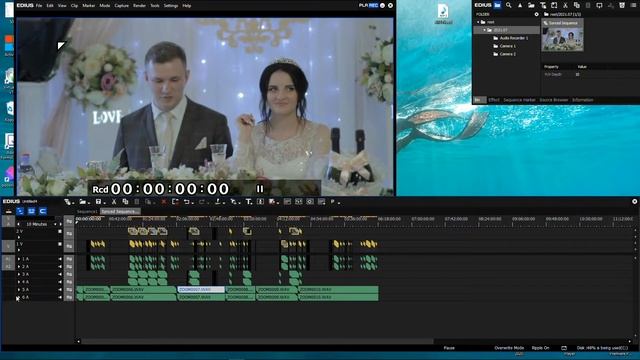Image resolution: width=640 pixels, height=360 pixels.
Task: Click the add title icon in bin toolbar
Action: 543,5
